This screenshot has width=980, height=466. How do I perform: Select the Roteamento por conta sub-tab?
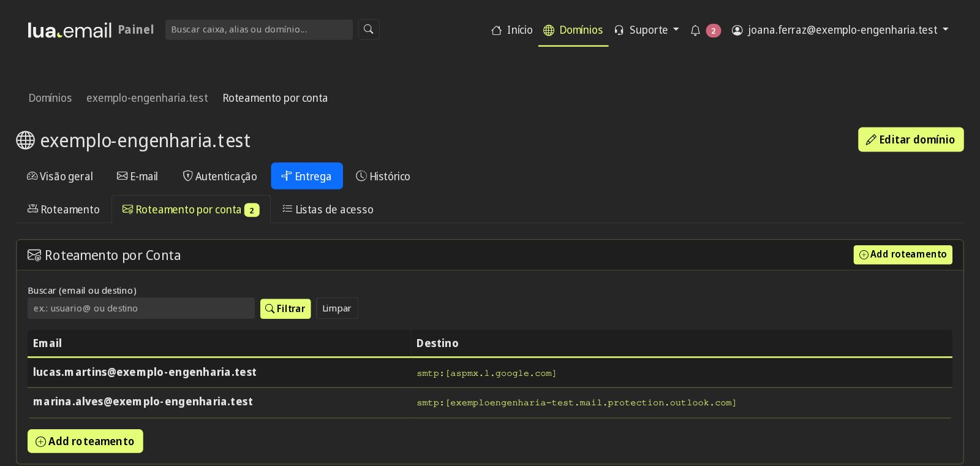tap(191, 210)
